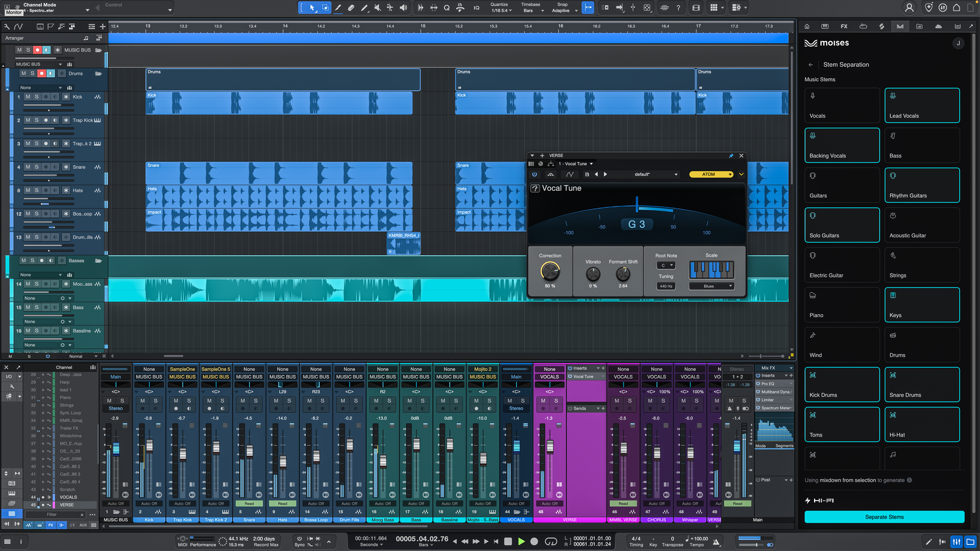Mute the Kick track
The height and width of the screenshot is (551, 980).
pos(28,97)
